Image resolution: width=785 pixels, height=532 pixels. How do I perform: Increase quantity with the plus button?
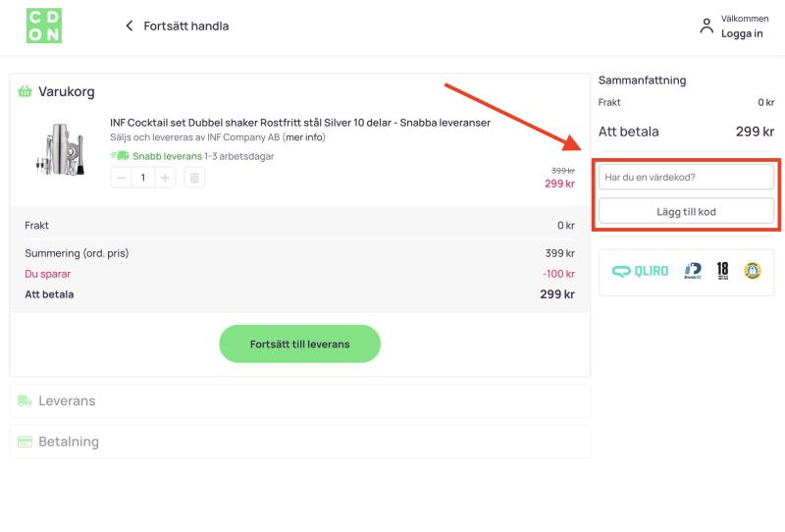point(165,178)
